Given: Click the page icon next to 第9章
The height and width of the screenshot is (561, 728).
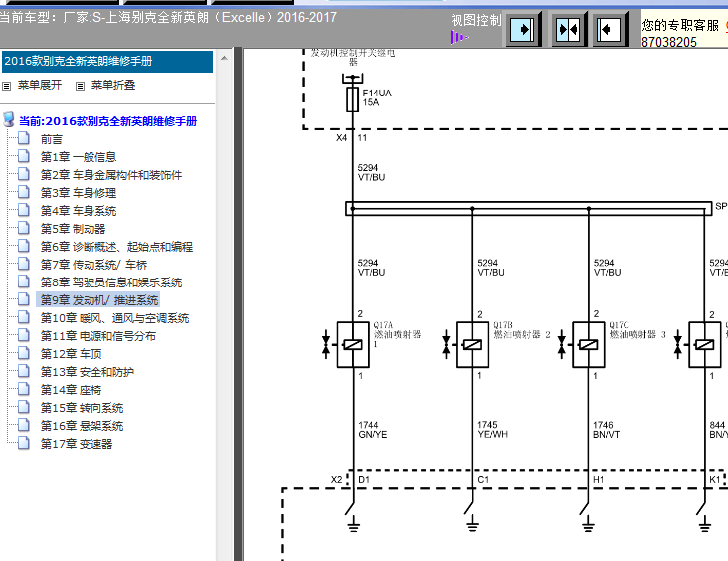Looking at the screenshot, I should click(24, 299).
